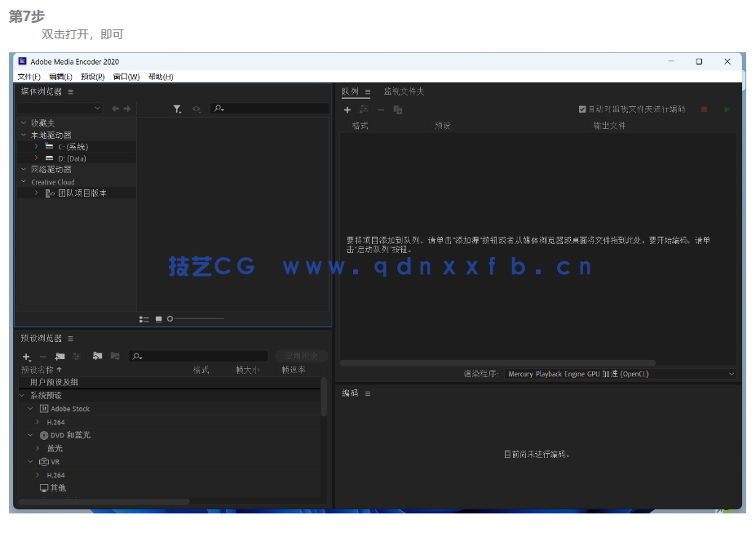Image resolution: width=756 pixels, height=533 pixels.
Task: Import a preset in the preset browser
Action: tap(98, 357)
